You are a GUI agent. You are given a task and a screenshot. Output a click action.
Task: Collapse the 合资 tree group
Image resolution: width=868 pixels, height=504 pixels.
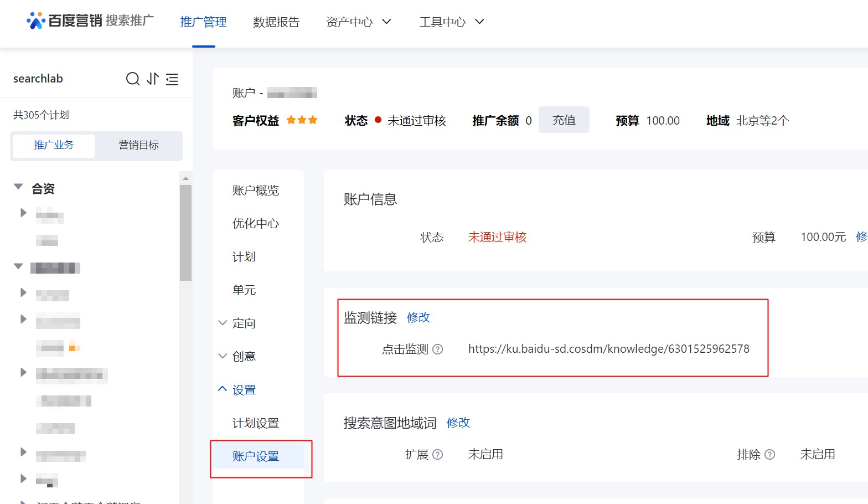(x=18, y=187)
